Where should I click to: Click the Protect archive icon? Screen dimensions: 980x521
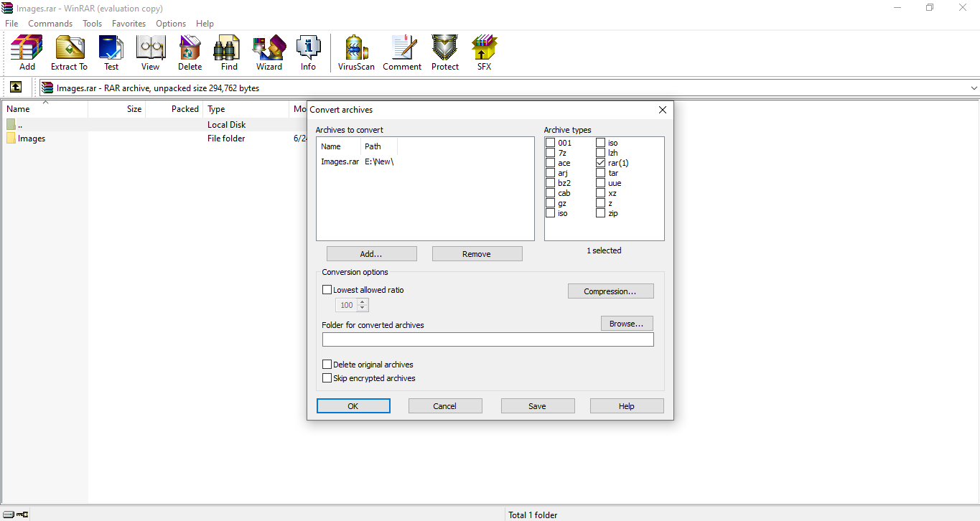click(444, 50)
